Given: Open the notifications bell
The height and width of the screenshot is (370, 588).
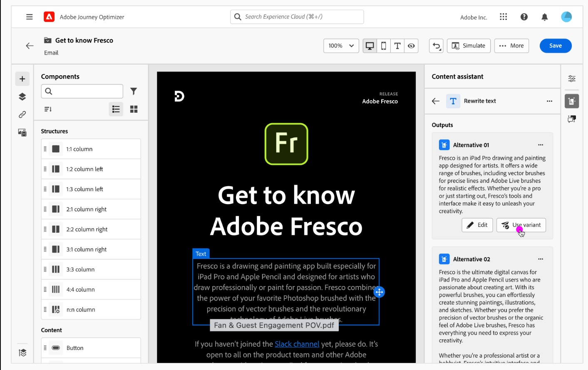Looking at the screenshot, I should pyautogui.click(x=544, y=17).
